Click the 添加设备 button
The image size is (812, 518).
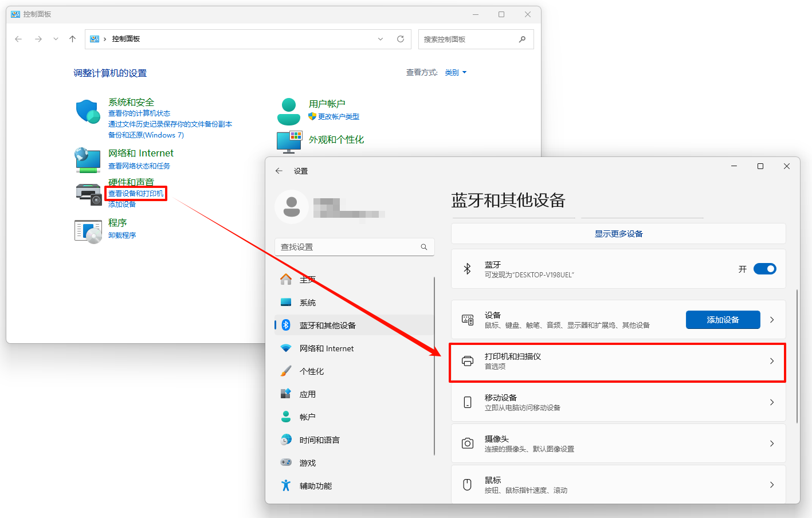(x=723, y=320)
